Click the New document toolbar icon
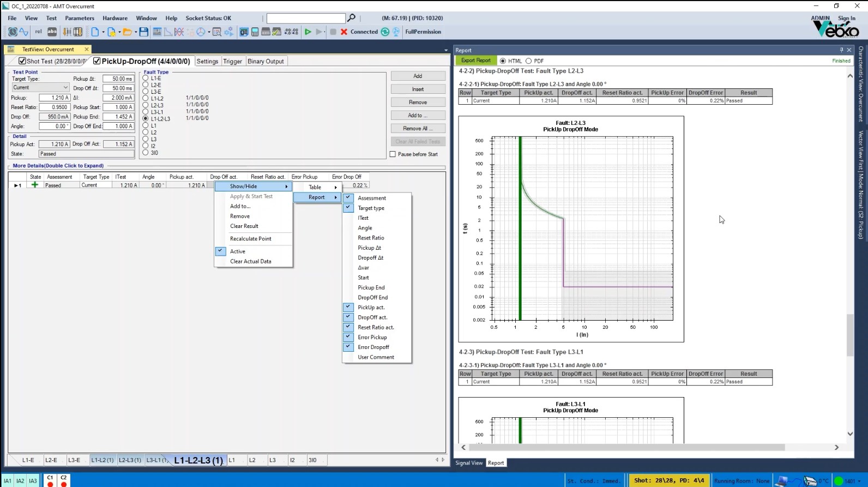The width and height of the screenshot is (868, 487). pos(95,32)
